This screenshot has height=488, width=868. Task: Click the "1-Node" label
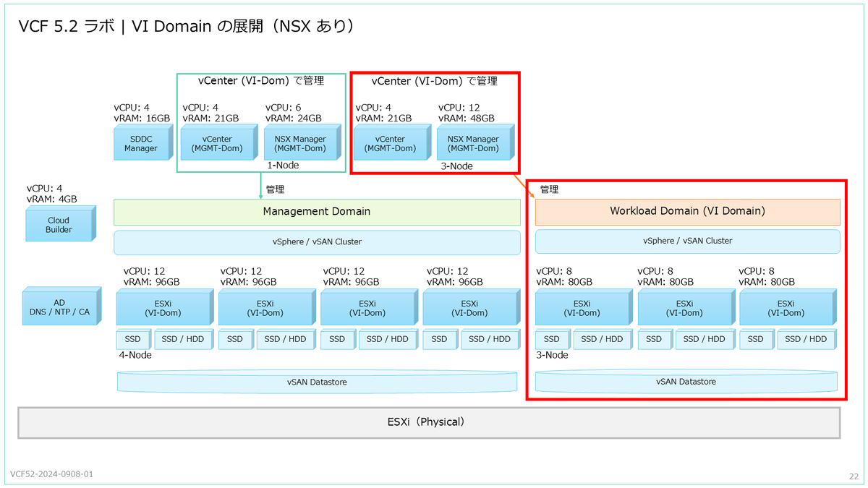click(283, 166)
